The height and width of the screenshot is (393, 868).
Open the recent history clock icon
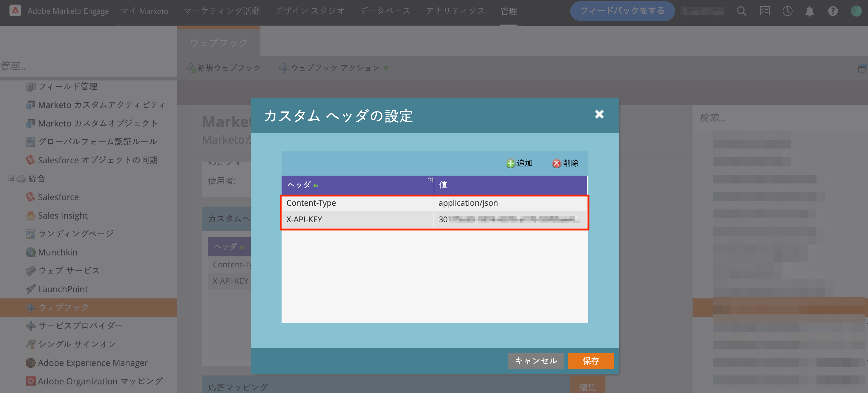[787, 11]
